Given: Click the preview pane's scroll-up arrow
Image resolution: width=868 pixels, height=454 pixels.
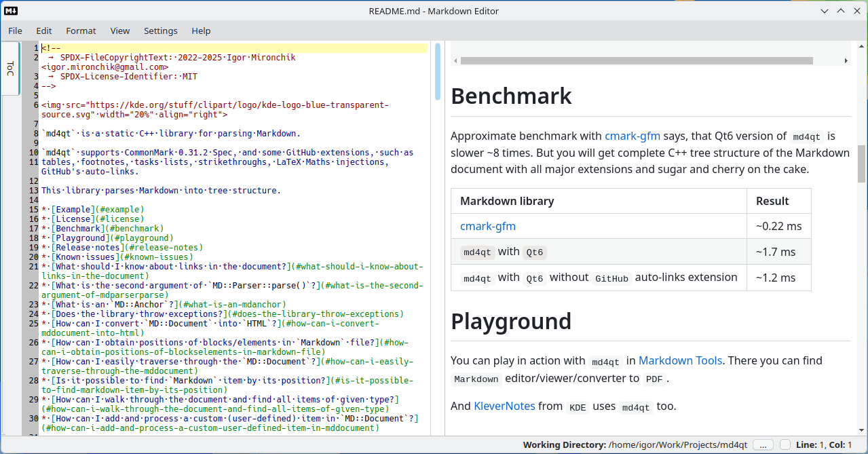Looking at the screenshot, I should point(861,45).
